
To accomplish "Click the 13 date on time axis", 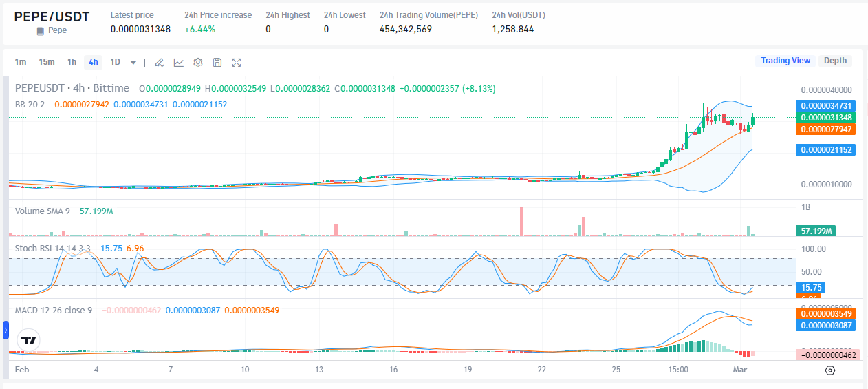I will [319, 370].
